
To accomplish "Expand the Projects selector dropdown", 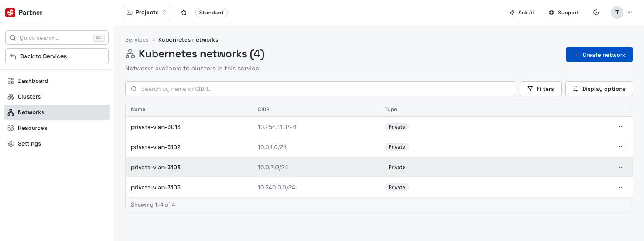I will click(x=147, y=13).
